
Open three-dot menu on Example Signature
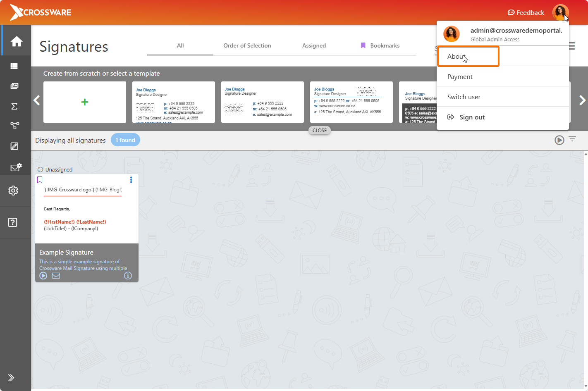coord(131,180)
